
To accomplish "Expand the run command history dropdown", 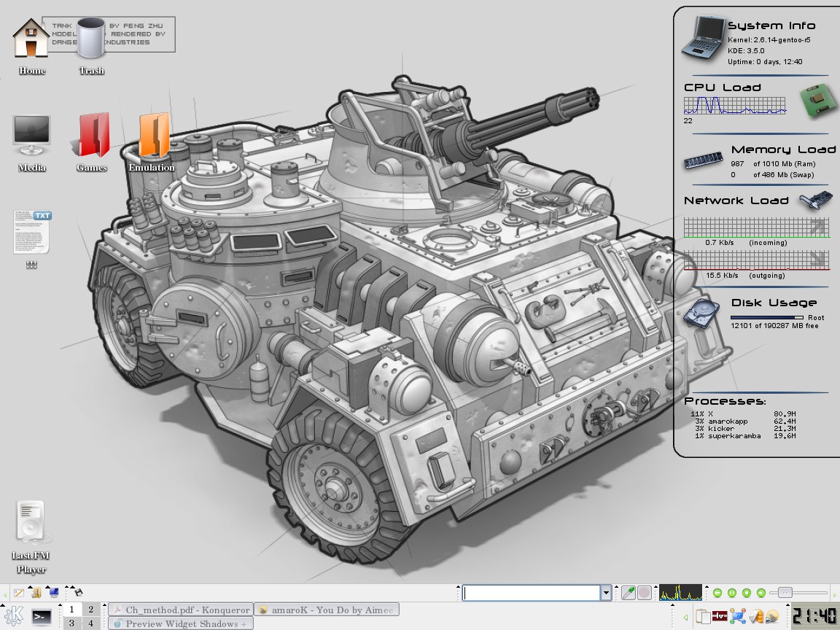I will pos(606,593).
